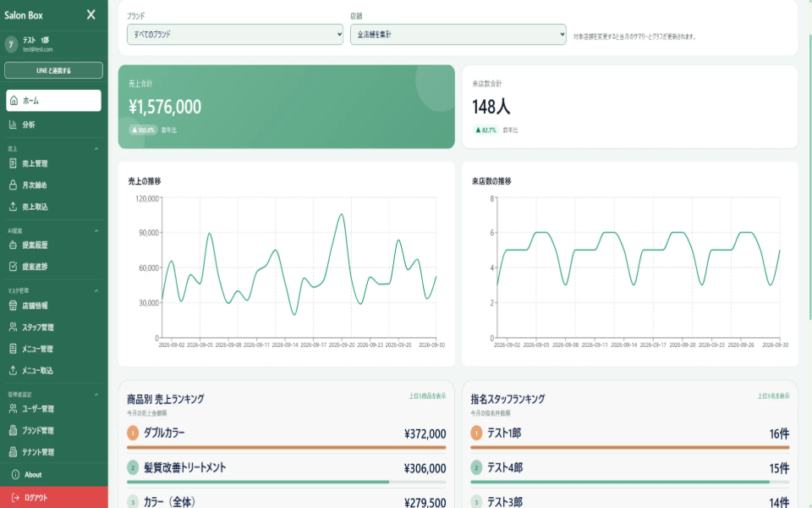Click the 来店数合計 value 148人
Viewport: 812px width, 508px height.
(491, 107)
